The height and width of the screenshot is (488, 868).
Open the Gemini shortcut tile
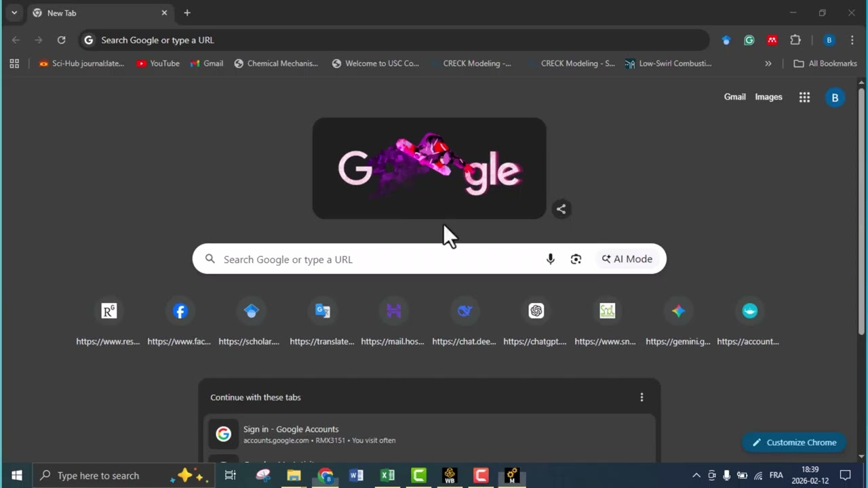click(x=678, y=322)
